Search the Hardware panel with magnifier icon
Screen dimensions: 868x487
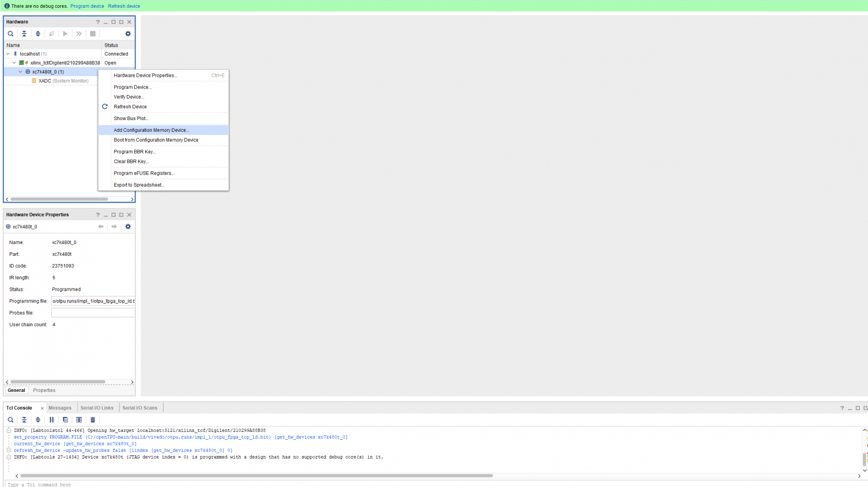click(11, 34)
